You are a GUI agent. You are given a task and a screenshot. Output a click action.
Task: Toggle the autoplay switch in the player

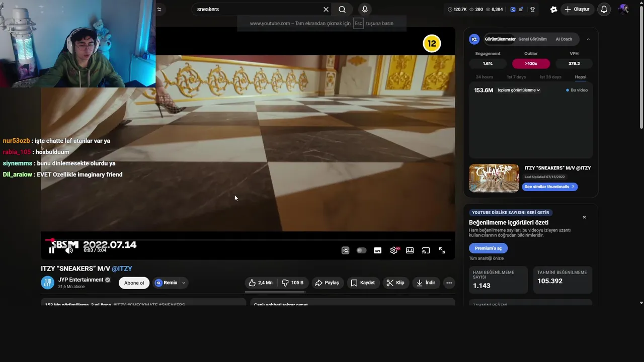[361, 250]
